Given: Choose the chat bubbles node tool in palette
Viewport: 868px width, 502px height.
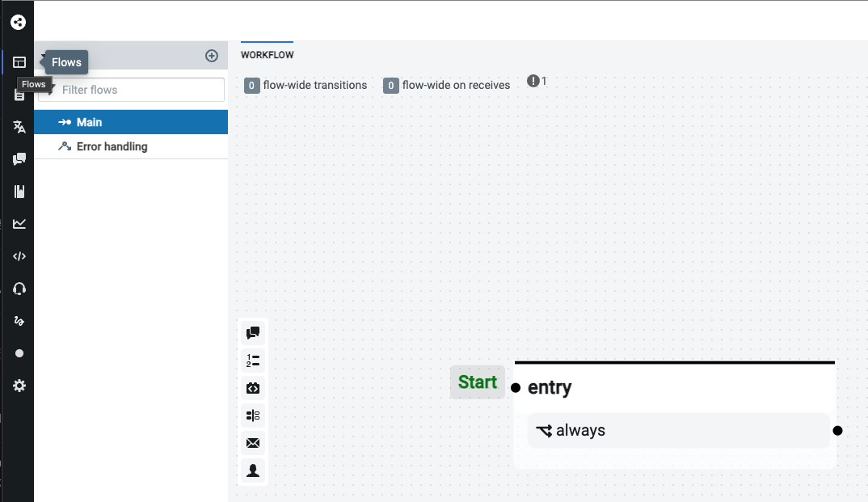Looking at the screenshot, I should 253,333.
